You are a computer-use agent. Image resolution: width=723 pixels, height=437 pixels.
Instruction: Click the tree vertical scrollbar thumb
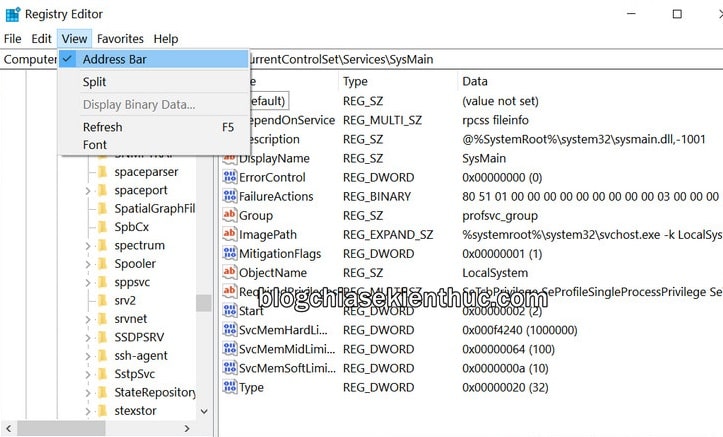coord(203,303)
